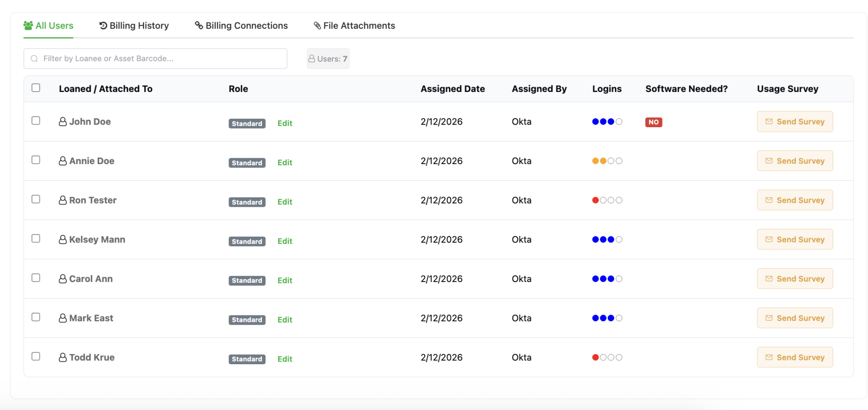This screenshot has height=410, width=868.
Task: Click the Standard role badge for Carol Ann
Action: (x=247, y=281)
